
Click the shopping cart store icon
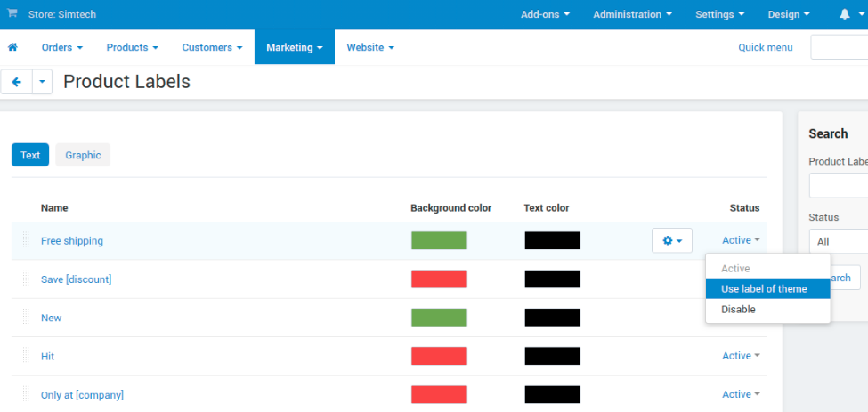[12, 13]
